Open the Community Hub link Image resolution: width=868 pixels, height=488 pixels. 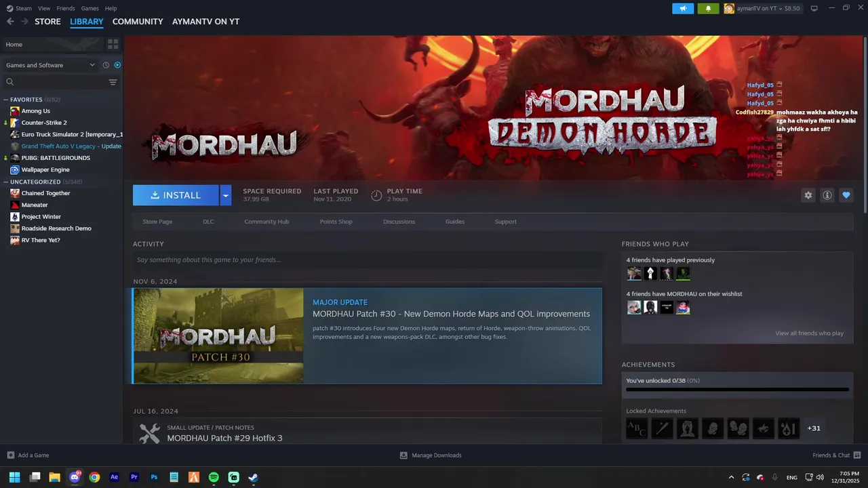[267, 222]
